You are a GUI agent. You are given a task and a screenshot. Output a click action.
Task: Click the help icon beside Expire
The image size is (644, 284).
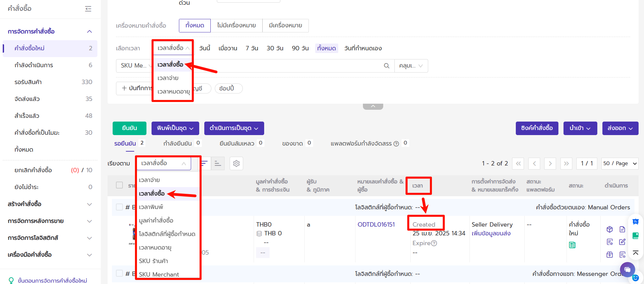coord(434,243)
